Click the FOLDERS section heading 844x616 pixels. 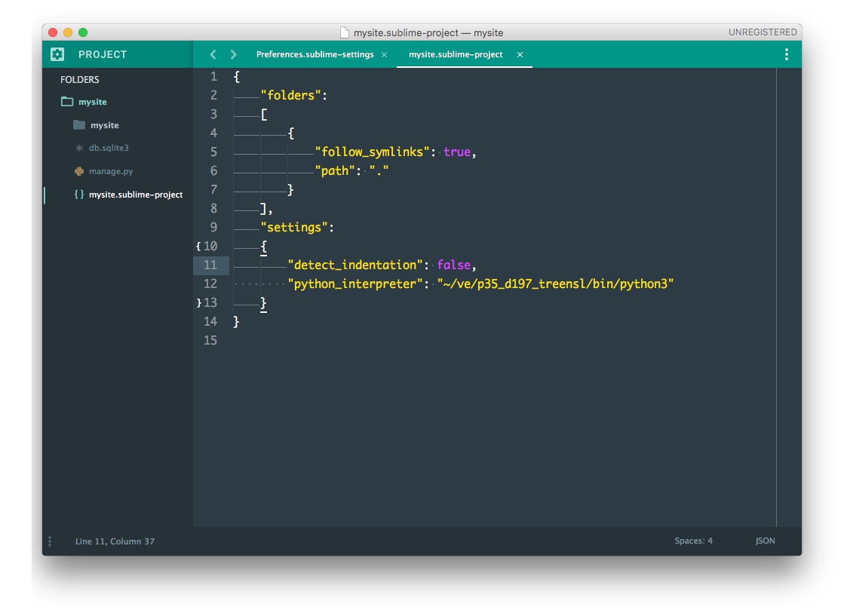[x=80, y=80]
